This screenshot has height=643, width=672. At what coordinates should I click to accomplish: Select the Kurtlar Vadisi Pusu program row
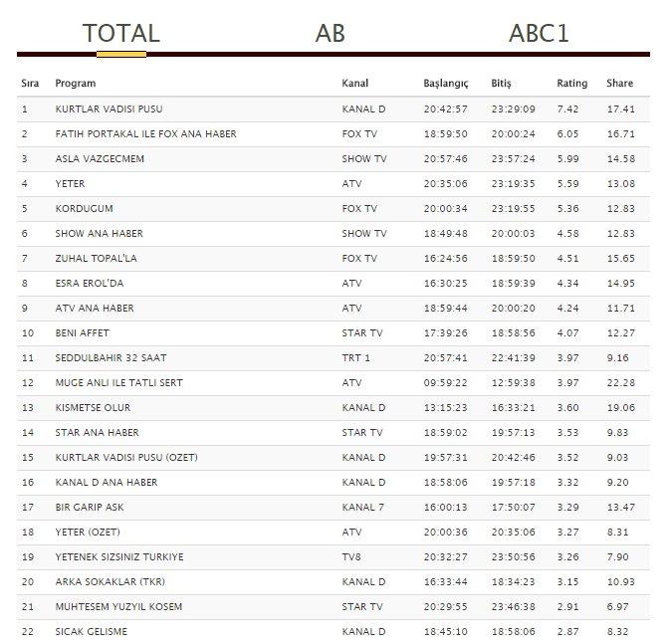(108, 108)
